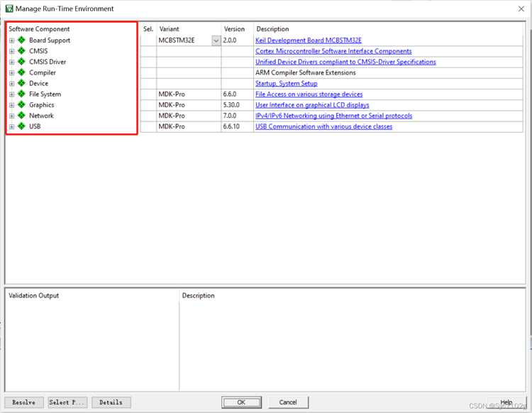
Task: Click version 6.6.10 in USB row
Action: point(231,126)
